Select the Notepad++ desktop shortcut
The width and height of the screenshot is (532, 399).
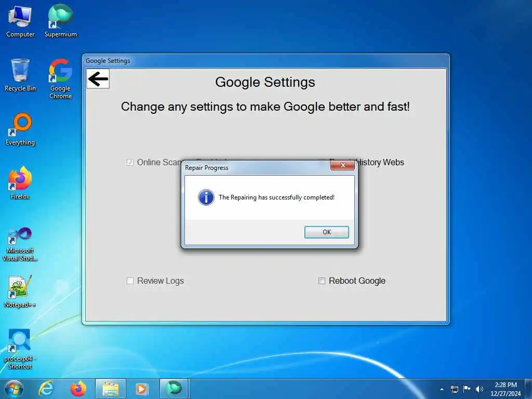[x=20, y=291]
